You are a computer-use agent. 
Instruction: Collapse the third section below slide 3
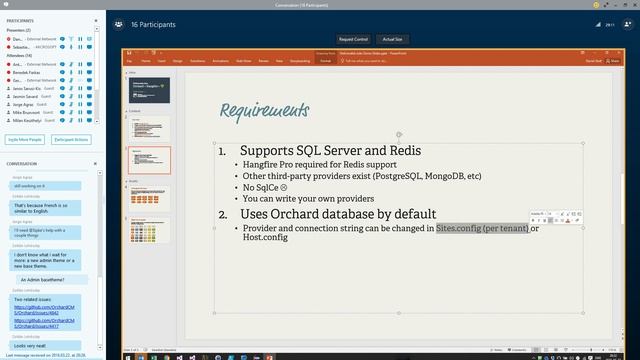point(127,181)
